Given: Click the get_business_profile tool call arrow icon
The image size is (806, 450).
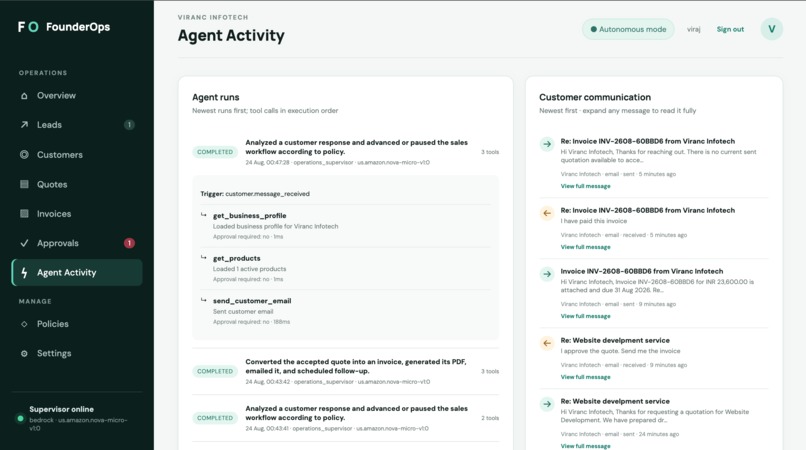Looking at the screenshot, I should [204, 215].
